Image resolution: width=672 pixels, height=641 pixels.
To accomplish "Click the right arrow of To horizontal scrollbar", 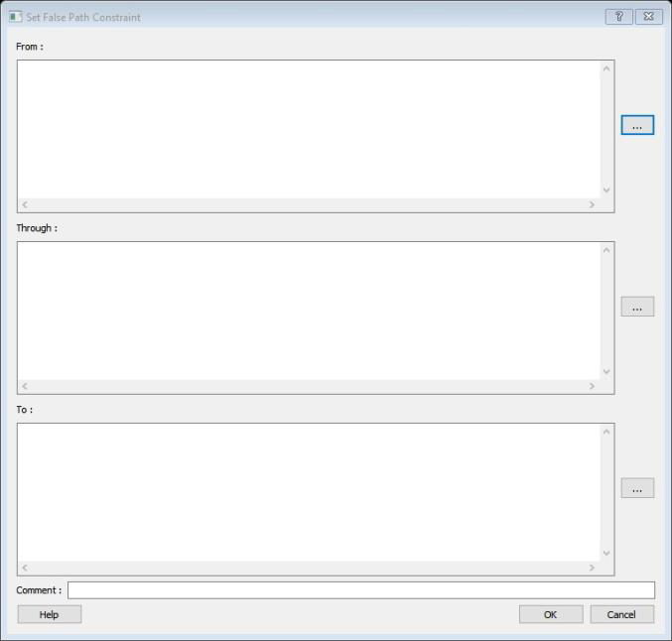I will [x=592, y=569].
